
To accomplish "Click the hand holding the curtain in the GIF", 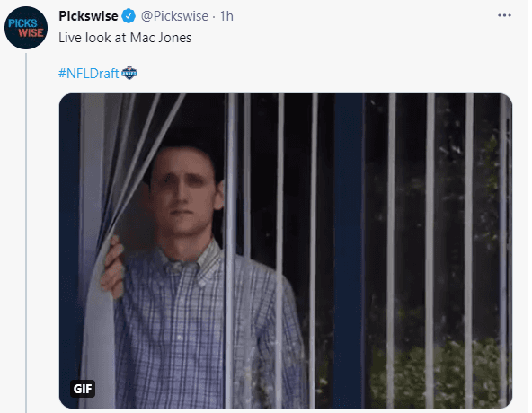I will pos(112,268).
